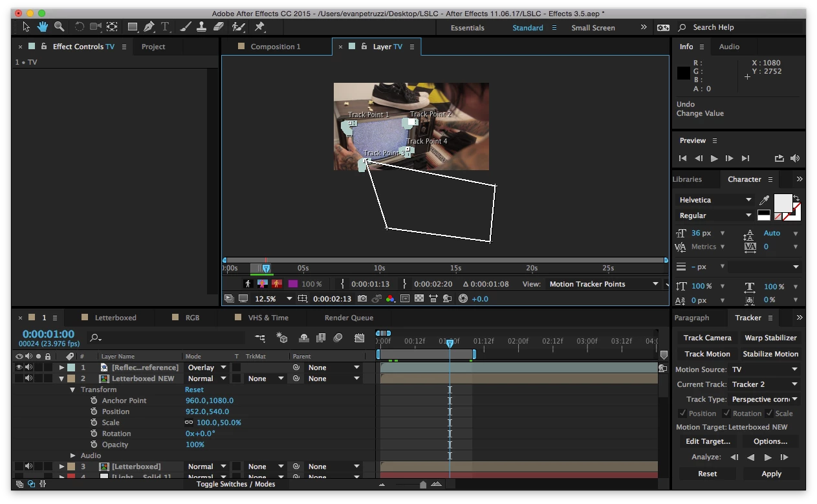Select the Essentials workspace
The width and height of the screenshot is (817, 504).
(x=467, y=28)
